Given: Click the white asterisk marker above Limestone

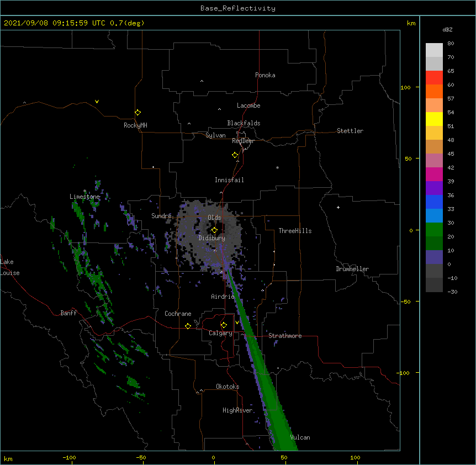Looking at the screenshot, I should tap(84, 191).
